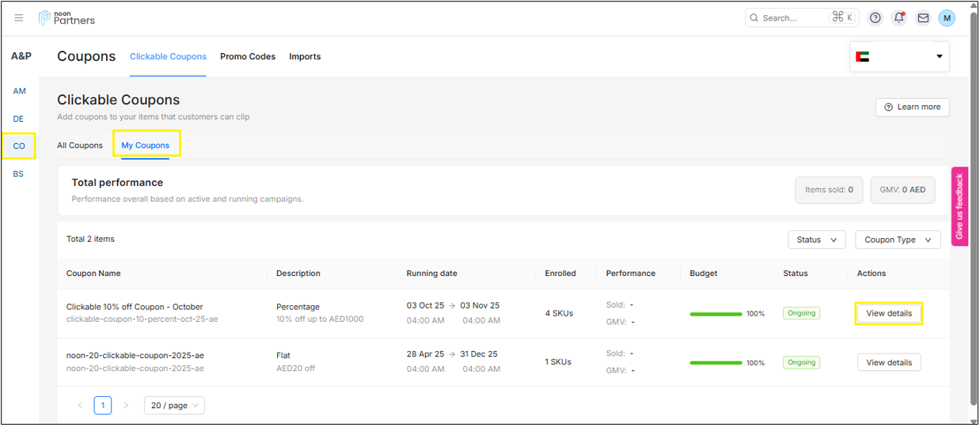Expand the country flag selector dropdown
The width and height of the screenshot is (980, 427).
click(x=899, y=57)
